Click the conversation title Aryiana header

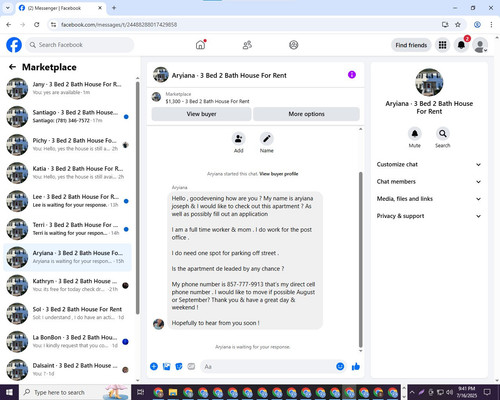coord(229,75)
